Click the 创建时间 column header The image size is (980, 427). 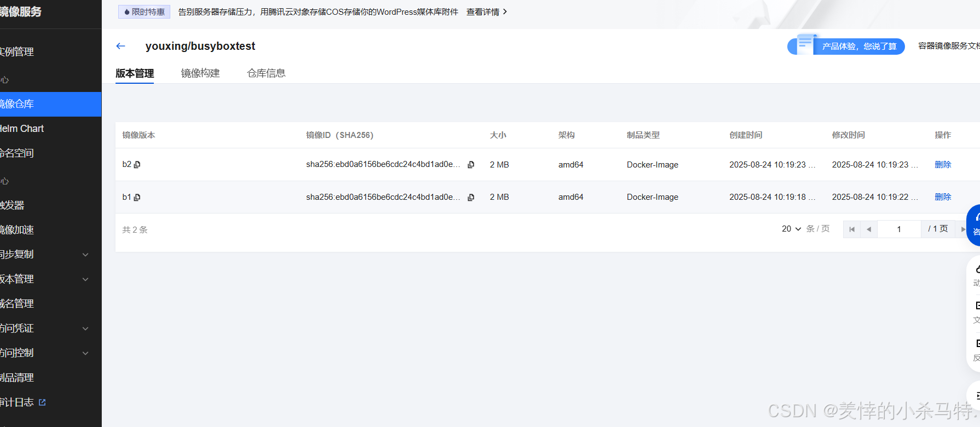click(x=746, y=135)
